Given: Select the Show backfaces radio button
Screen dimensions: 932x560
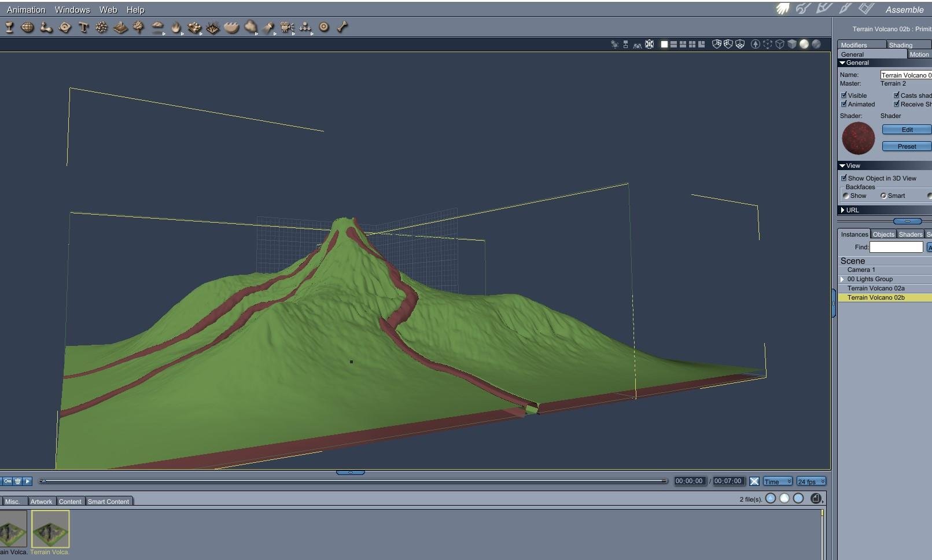Looking at the screenshot, I should pos(846,196).
